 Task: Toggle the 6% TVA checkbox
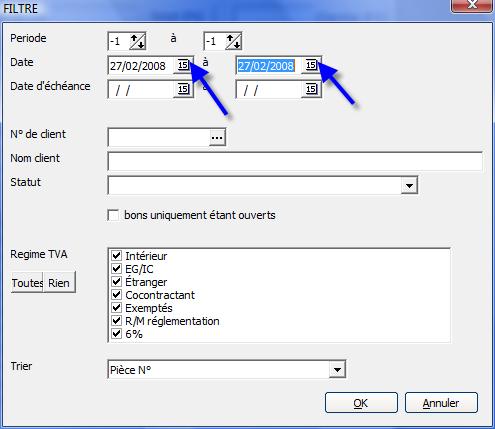coord(116,334)
